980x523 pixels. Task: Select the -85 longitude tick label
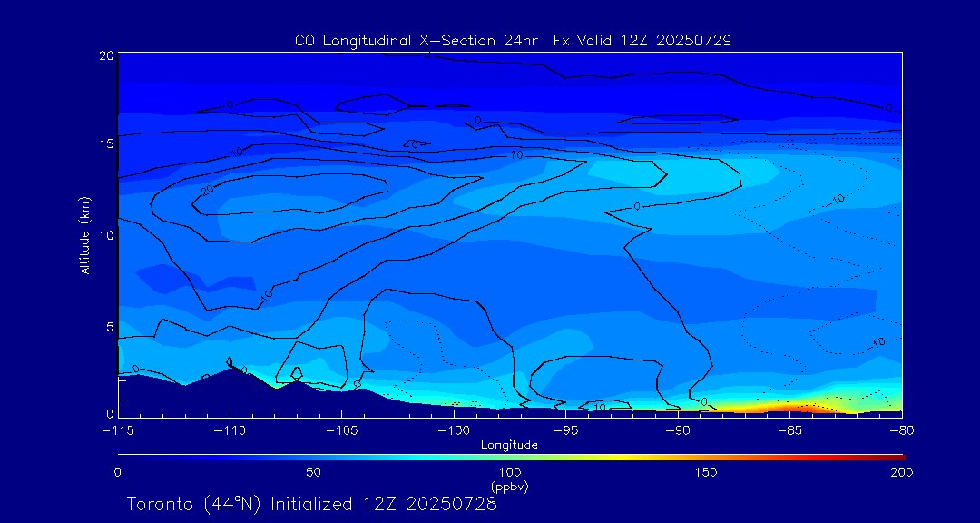(x=790, y=431)
